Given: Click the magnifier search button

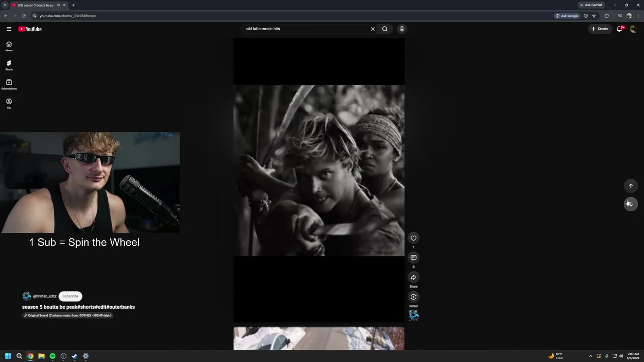Looking at the screenshot, I should 385,29.
